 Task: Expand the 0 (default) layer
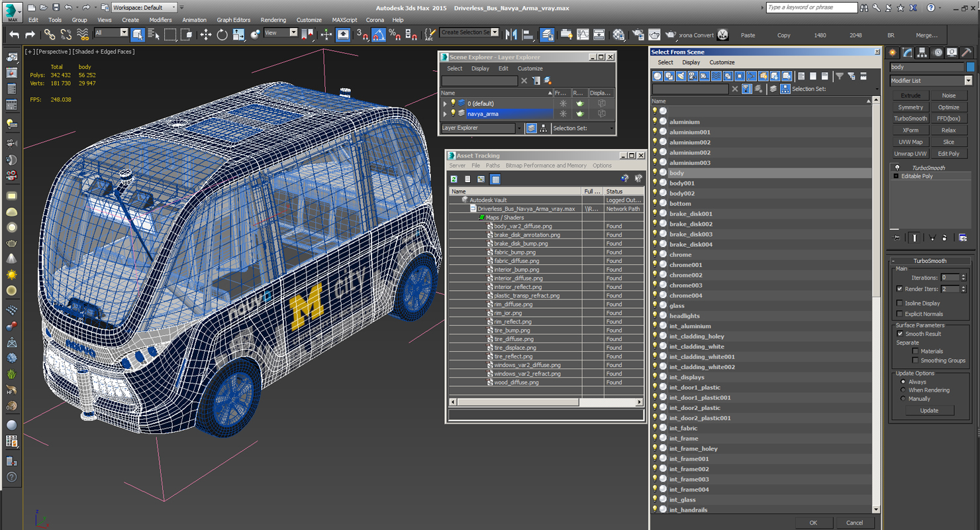tap(445, 103)
